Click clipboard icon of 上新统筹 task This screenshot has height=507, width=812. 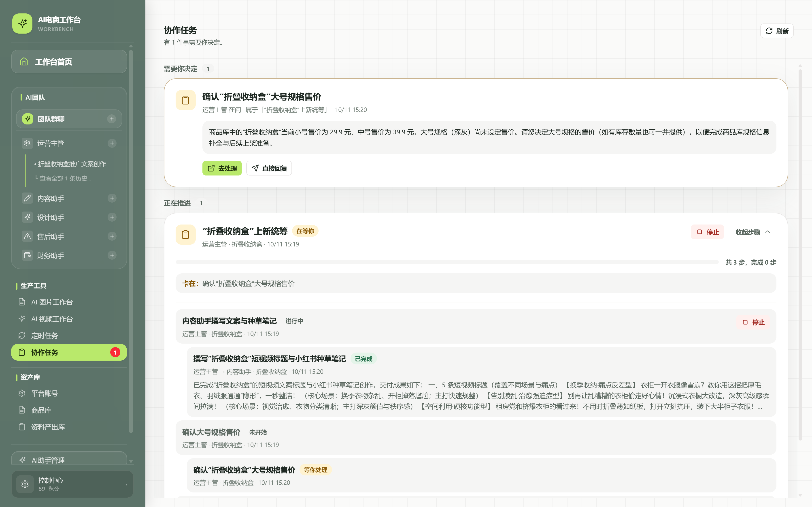(186, 234)
